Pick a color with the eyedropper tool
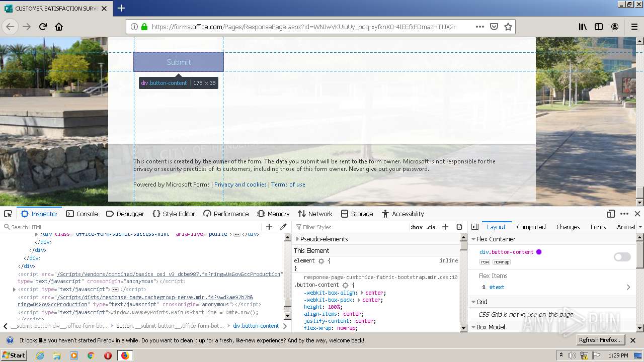The width and height of the screenshot is (644, 362). (283, 227)
